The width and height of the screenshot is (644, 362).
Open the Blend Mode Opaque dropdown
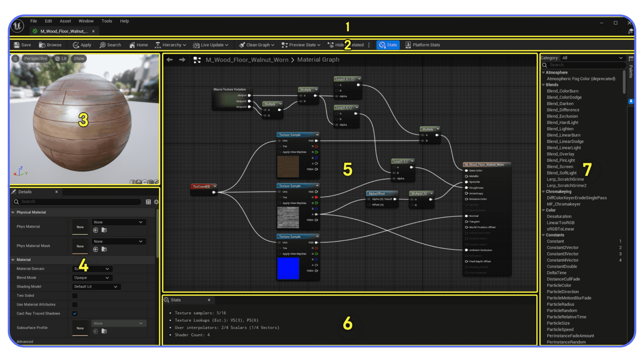92,278
